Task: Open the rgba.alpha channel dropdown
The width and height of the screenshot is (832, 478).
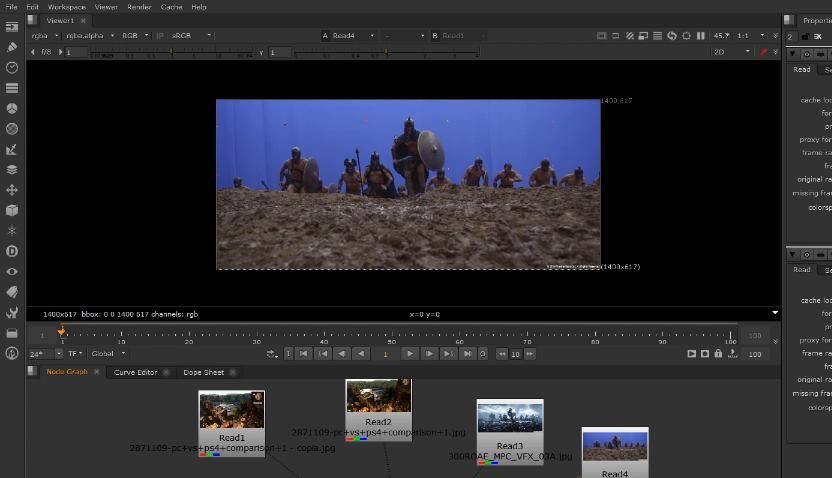Action: 90,36
